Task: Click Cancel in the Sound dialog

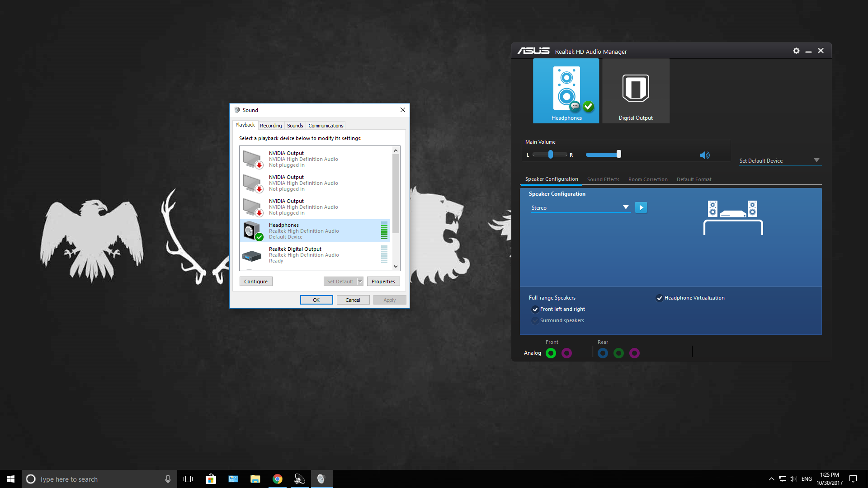Action: pyautogui.click(x=353, y=300)
